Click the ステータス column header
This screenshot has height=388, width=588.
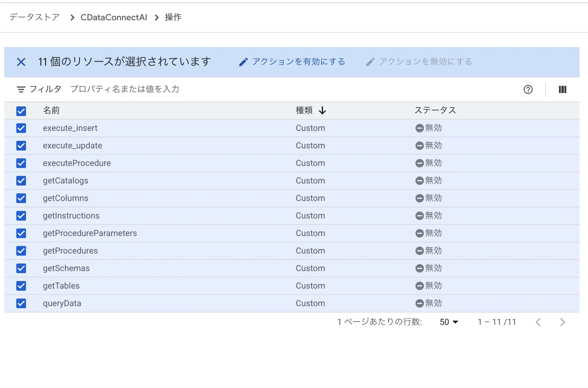(435, 110)
